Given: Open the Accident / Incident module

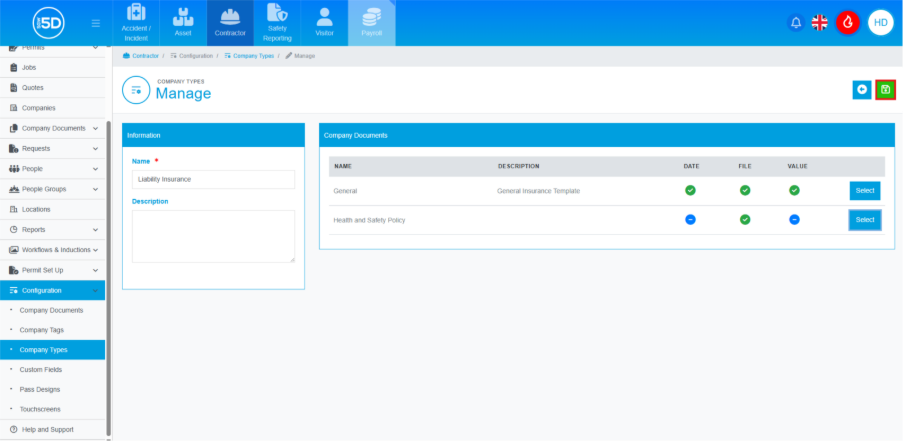Looking at the screenshot, I should (136, 23).
